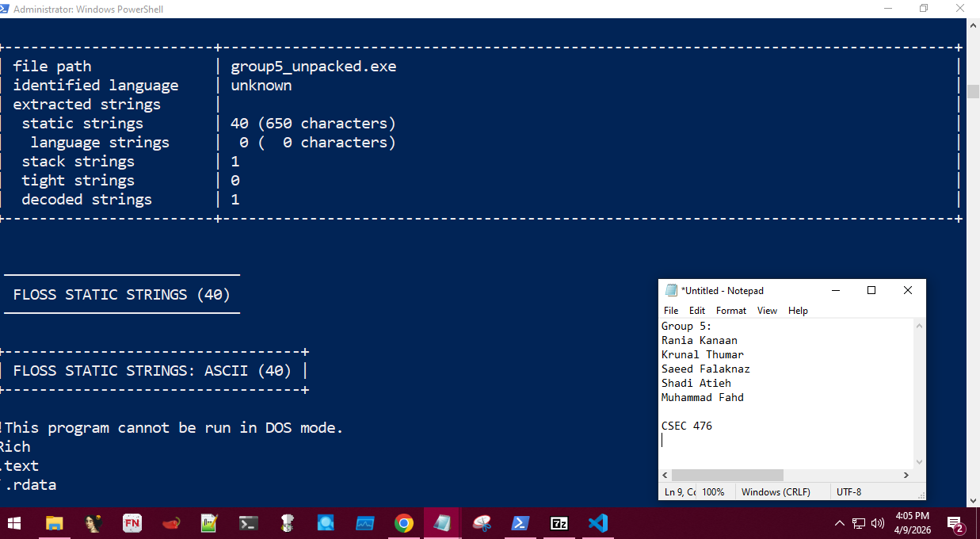Open the blue magnifier app in taskbar
The width and height of the screenshot is (980, 539).
pos(326,523)
